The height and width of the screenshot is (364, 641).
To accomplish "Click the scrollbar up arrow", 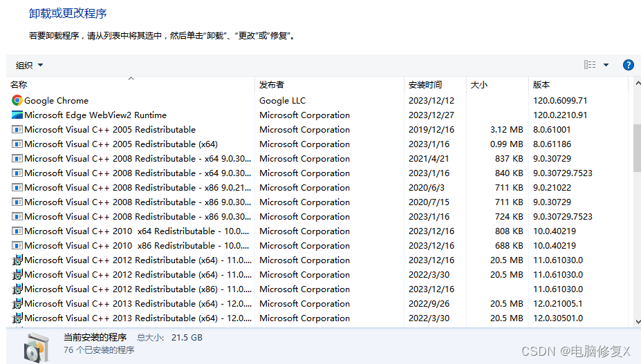I will [x=638, y=84].
